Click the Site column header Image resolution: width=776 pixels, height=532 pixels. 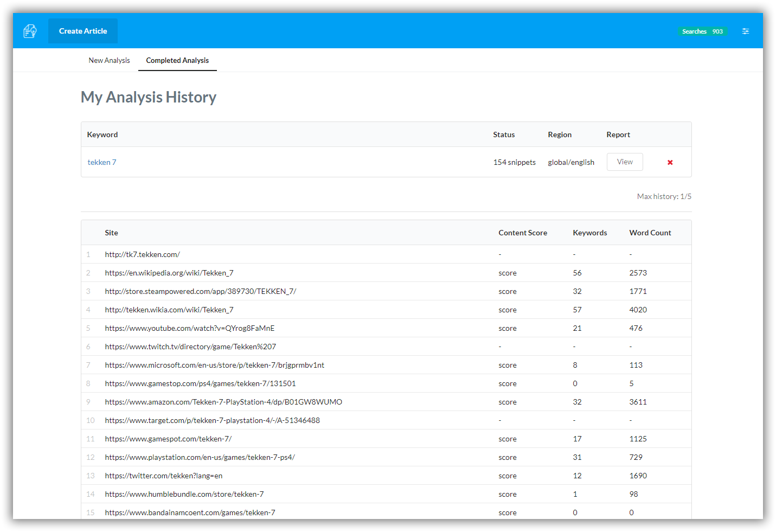tap(111, 233)
